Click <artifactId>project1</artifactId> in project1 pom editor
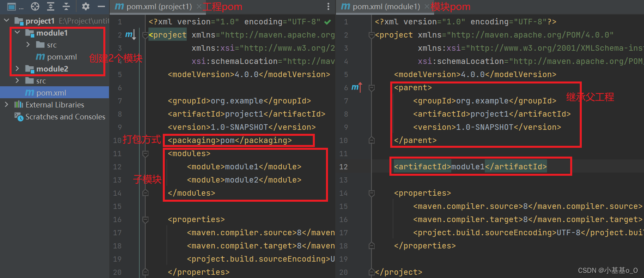The height and width of the screenshot is (278, 644). 247,114
